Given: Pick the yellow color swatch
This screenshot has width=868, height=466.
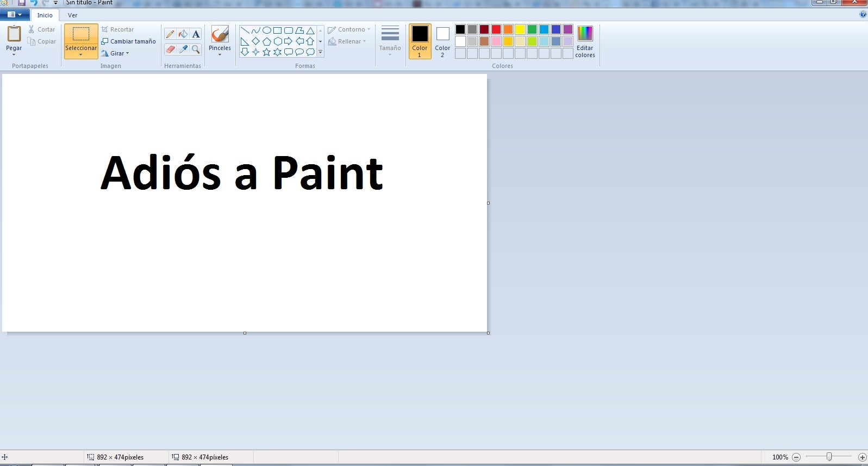Looking at the screenshot, I should point(520,29).
